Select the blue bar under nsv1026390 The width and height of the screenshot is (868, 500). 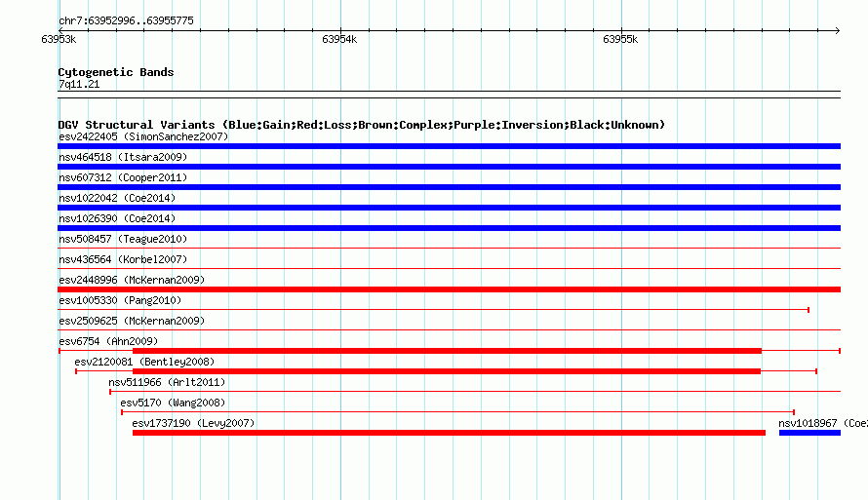pos(449,228)
